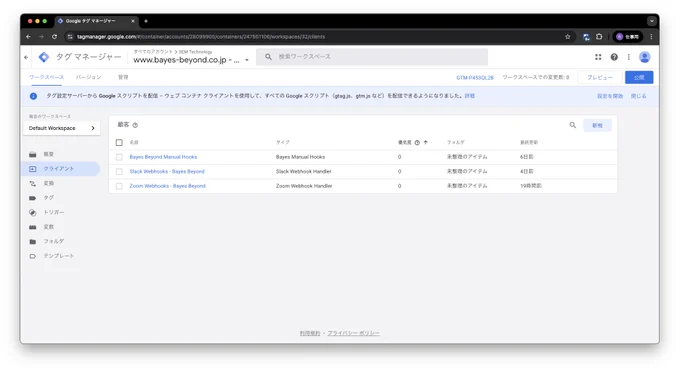Click the back arrow beside Tag Manager logo
Viewport: 680px width, 371px height.
click(26, 57)
